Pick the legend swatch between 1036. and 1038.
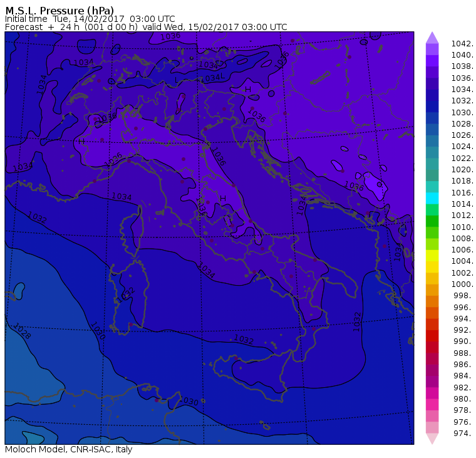The width and height of the screenshot is (476, 458). [432, 72]
